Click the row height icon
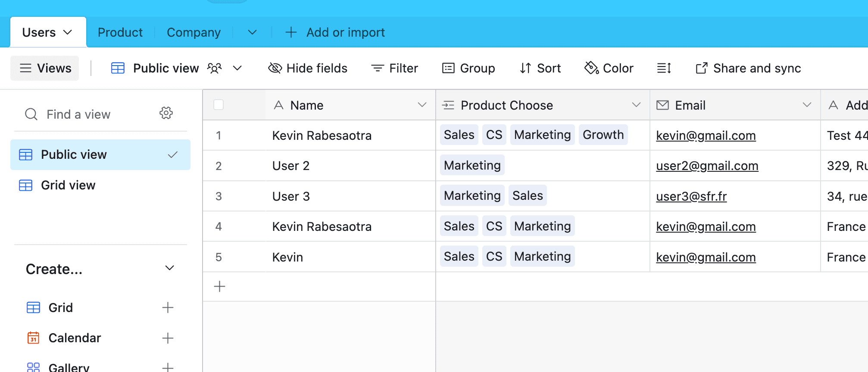The width and height of the screenshot is (868, 372). [x=664, y=68]
